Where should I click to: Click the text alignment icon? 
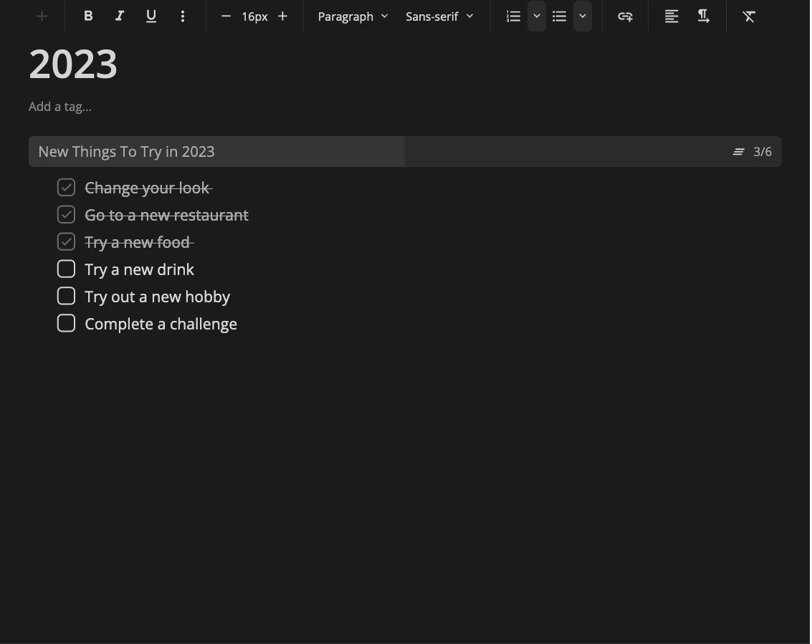click(x=671, y=16)
